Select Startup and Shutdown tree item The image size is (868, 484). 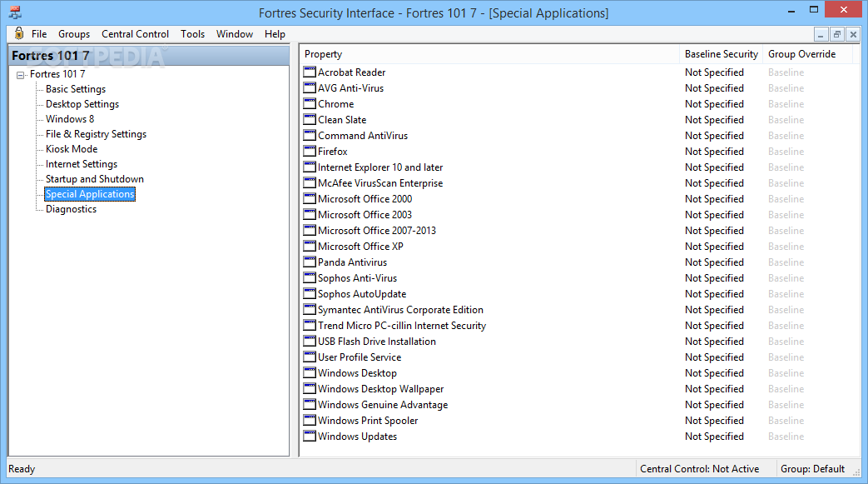point(95,178)
